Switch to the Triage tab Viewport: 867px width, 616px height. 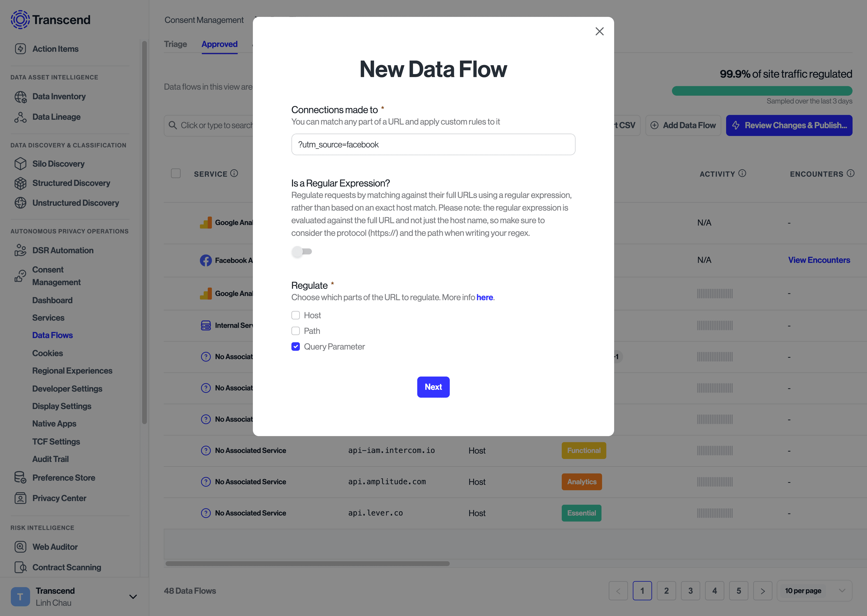[x=175, y=44]
